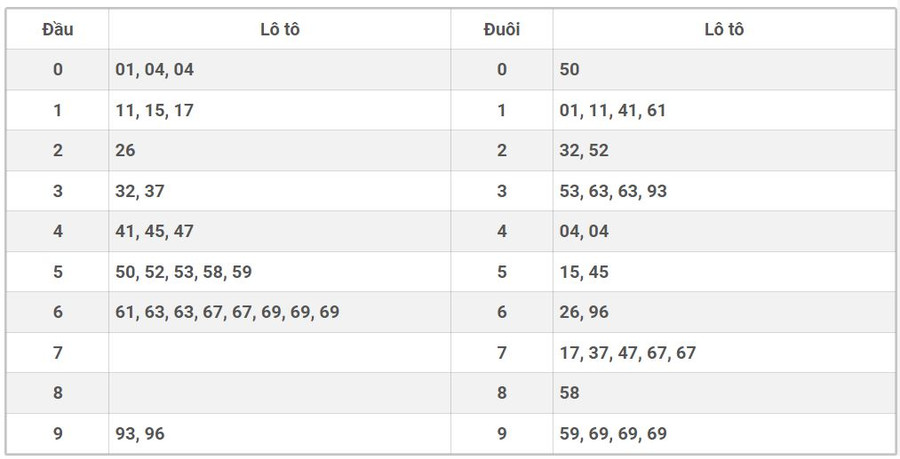Select digit 8 in the Đuôi column

pos(501,393)
